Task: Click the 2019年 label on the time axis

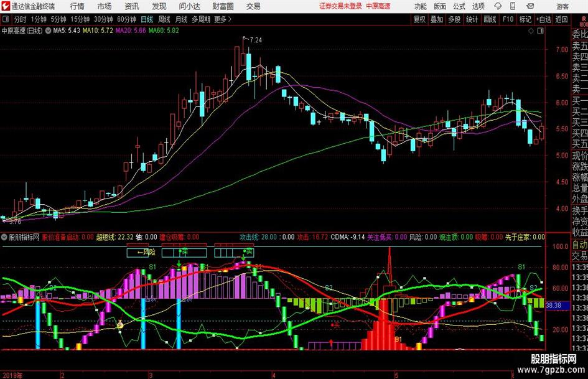Action: (12, 375)
